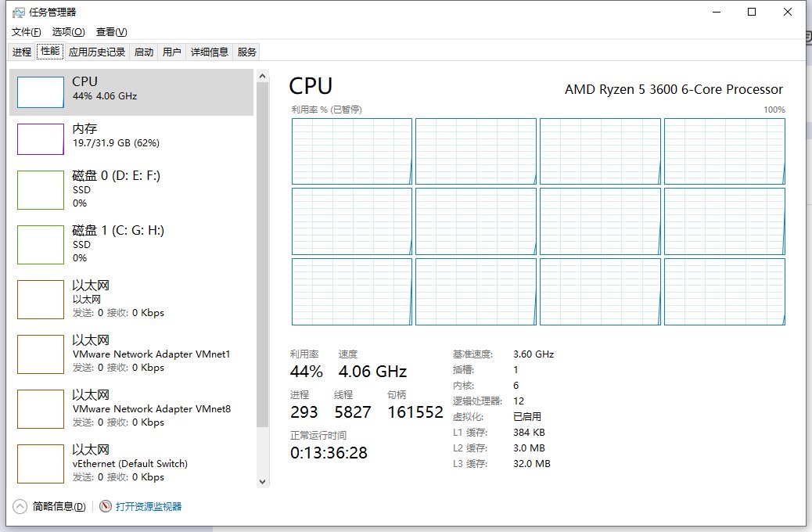
Task: Click the 简略信息(D) button text
Action: (x=59, y=507)
